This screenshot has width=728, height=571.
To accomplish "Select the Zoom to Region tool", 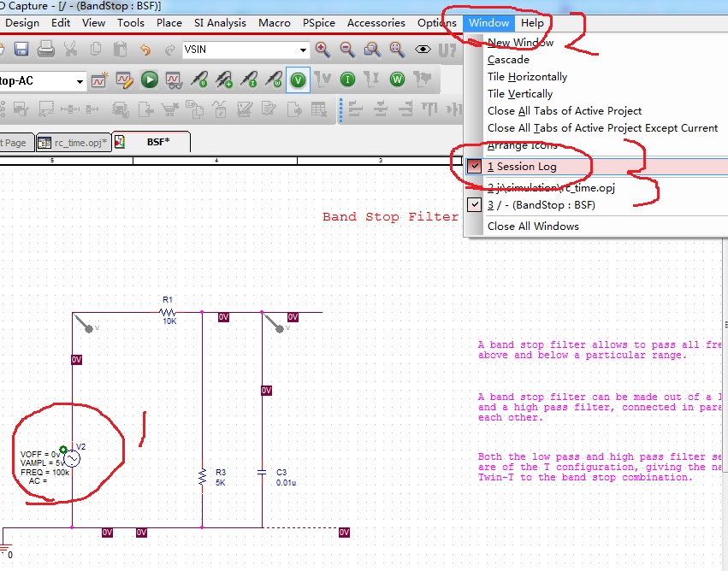I will (372, 50).
